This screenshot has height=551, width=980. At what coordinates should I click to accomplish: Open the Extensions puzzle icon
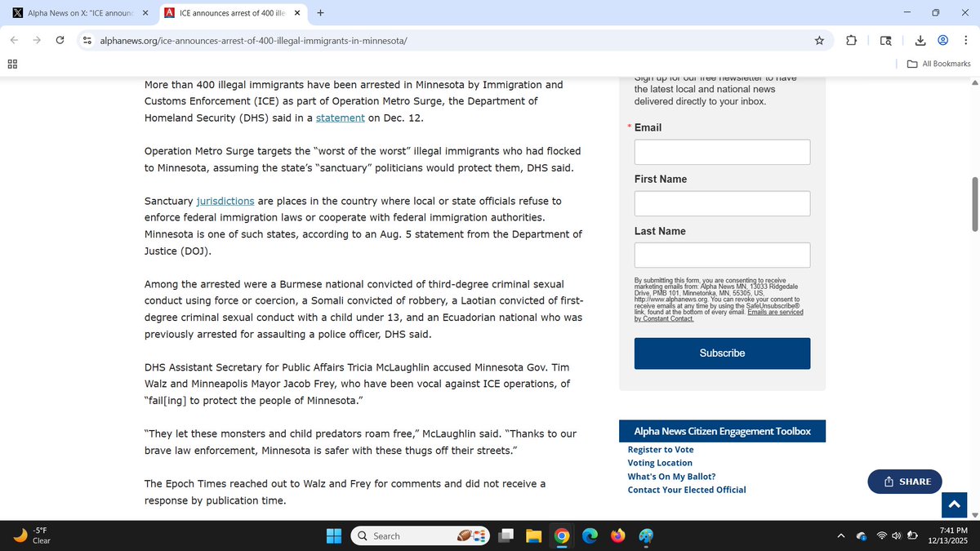pos(851,40)
